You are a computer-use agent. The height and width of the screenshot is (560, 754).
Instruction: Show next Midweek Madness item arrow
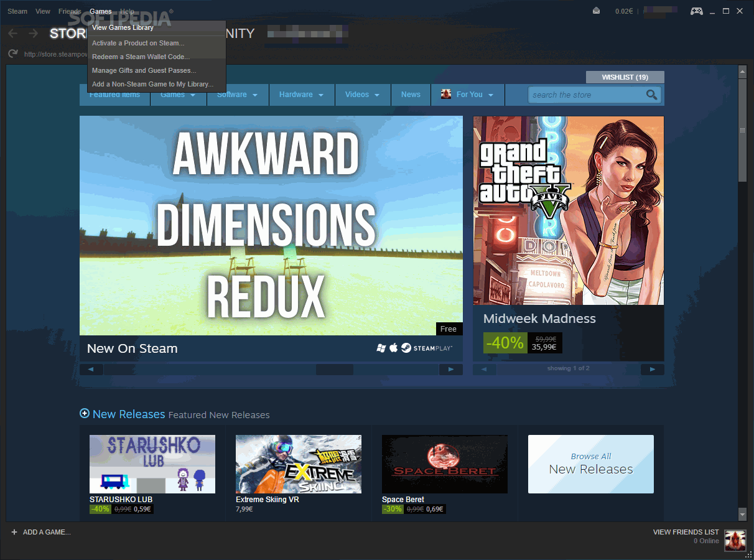(x=653, y=370)
